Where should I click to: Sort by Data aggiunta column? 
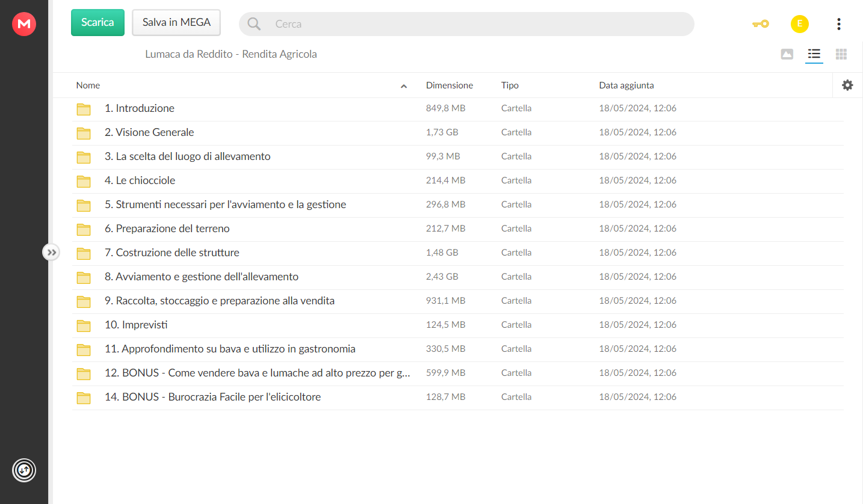click(626, 85)
